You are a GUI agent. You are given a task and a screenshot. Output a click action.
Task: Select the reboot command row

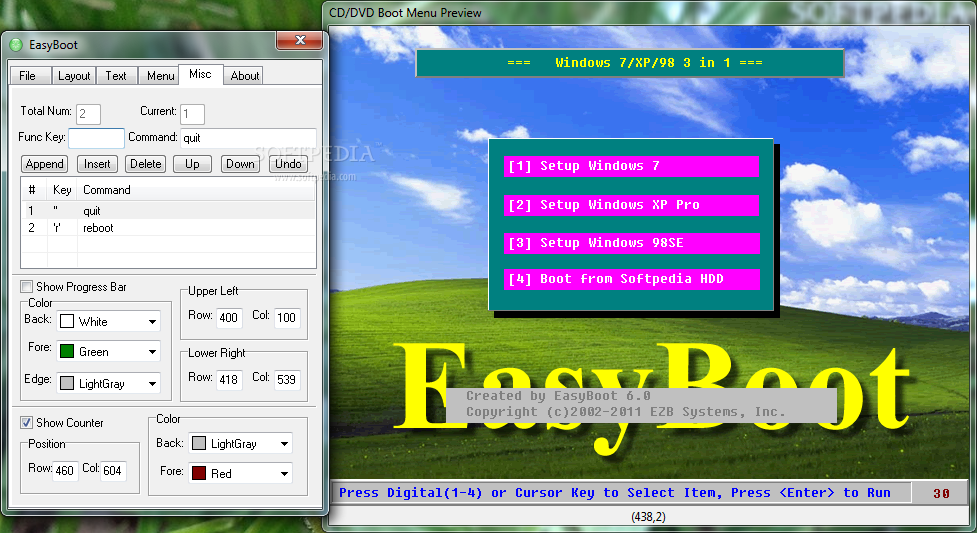click(168, 228)
